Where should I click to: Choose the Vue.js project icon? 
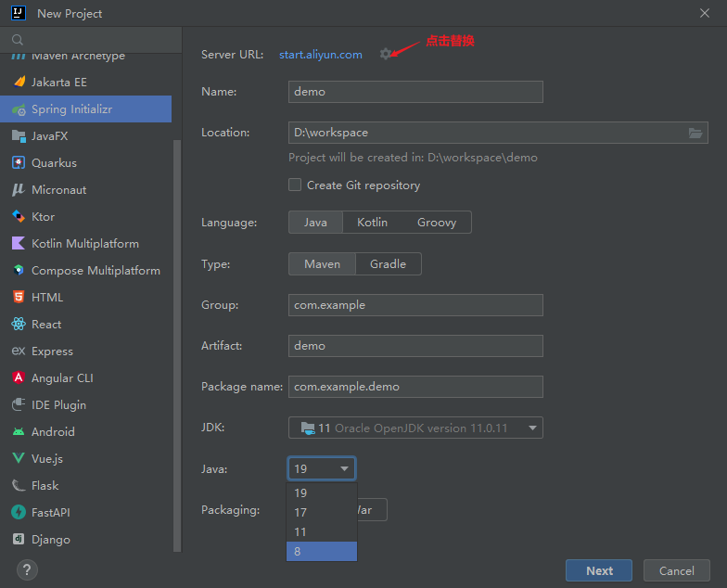click(18, 459)
